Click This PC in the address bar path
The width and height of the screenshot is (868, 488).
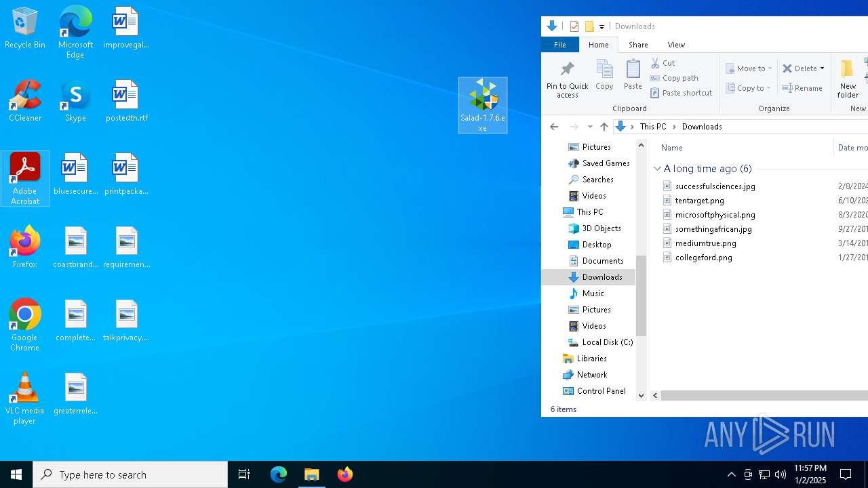tap(653, 127)
